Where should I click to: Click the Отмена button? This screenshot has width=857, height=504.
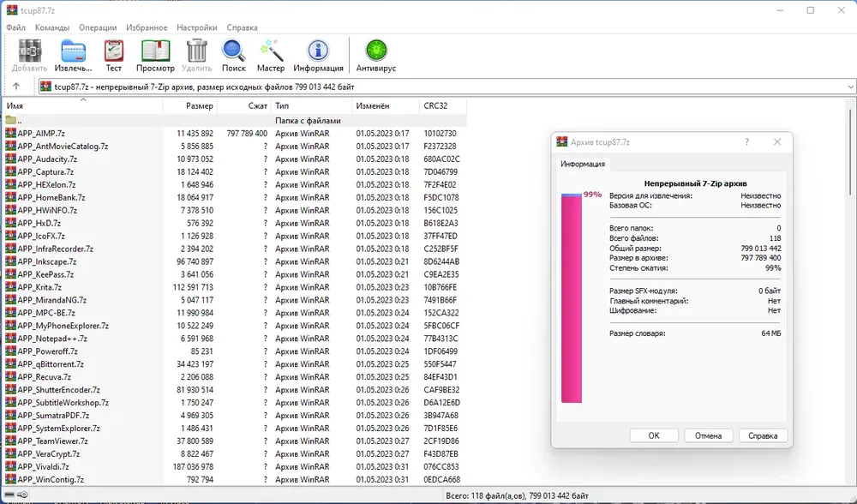click(x=709, y=435)
